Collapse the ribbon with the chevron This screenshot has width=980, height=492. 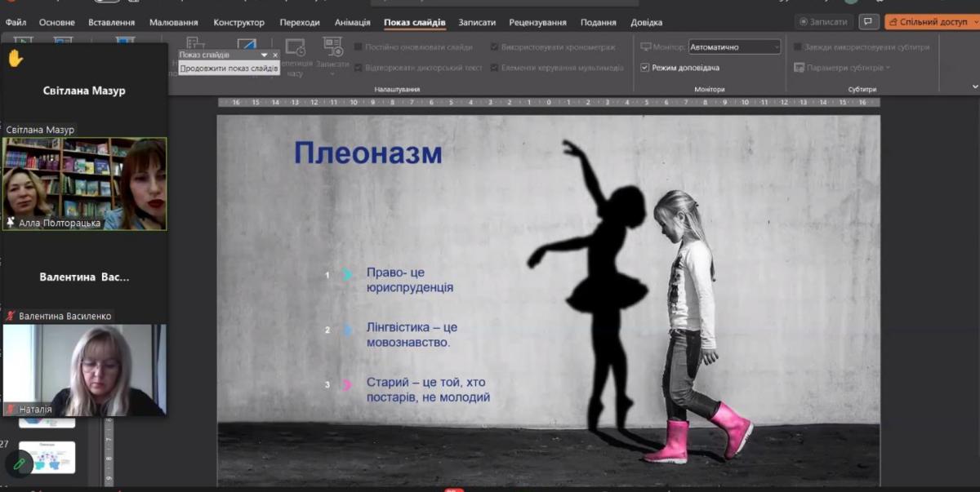974,86
